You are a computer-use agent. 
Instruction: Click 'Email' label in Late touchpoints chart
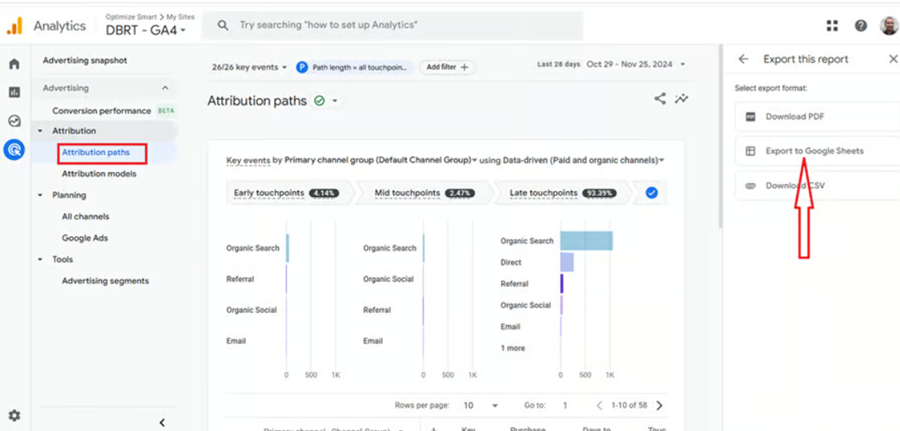510,327
